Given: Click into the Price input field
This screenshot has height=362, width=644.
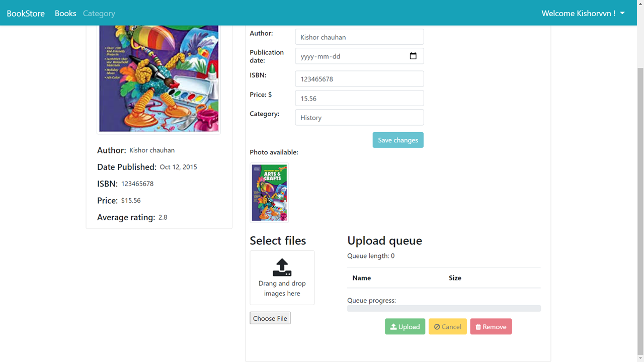Looking at the screenshot, I should click(x=359, y=98).
